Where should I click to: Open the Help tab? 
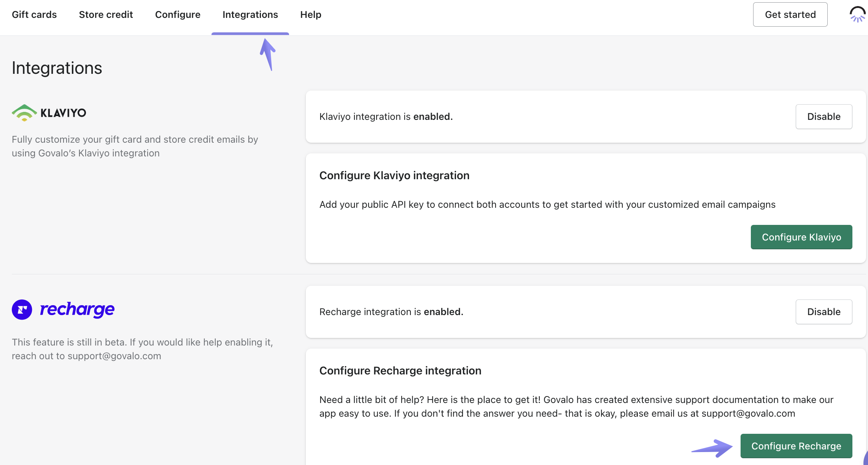coord(310,15)
